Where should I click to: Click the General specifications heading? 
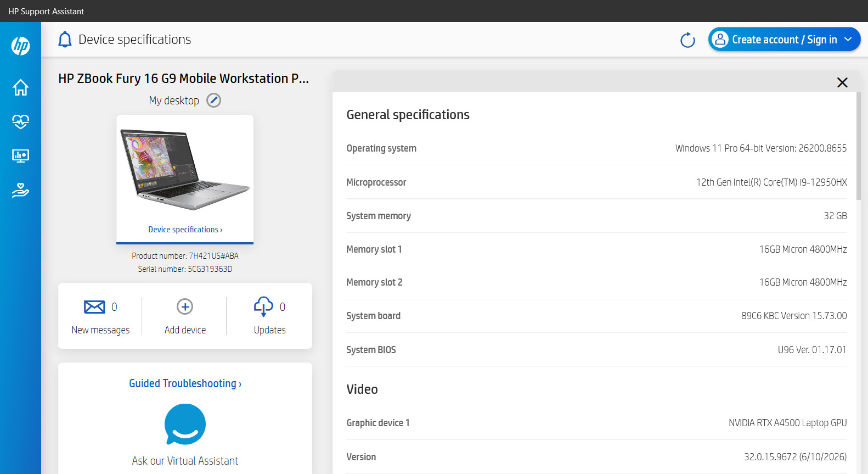point(408,115)
